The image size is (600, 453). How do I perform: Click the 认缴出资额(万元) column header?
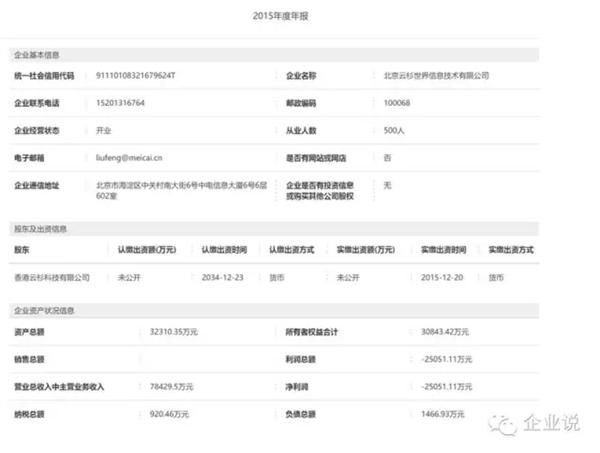[x=146, y=249]
